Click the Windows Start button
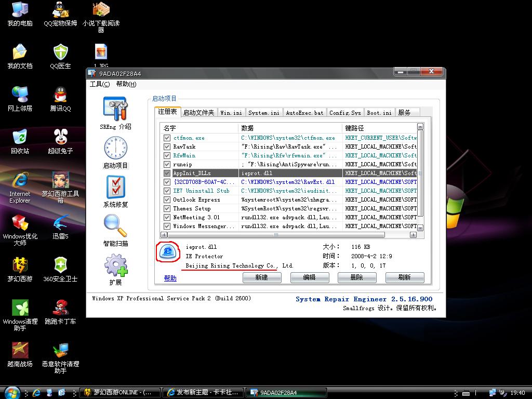Image resolution: width=532 pixels, height=399 pixels. pos(11,392)
